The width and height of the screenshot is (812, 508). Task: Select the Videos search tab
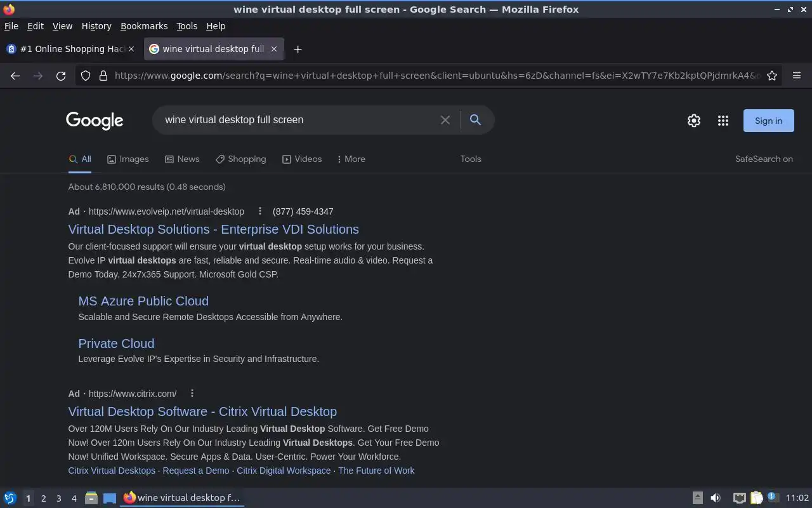point(302,159)
